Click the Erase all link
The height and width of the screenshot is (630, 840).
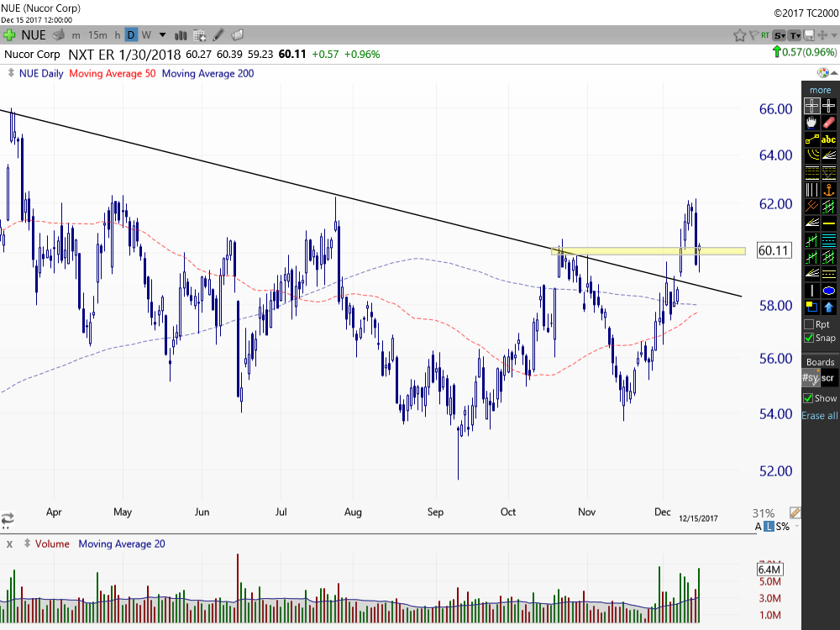(820, 416)
